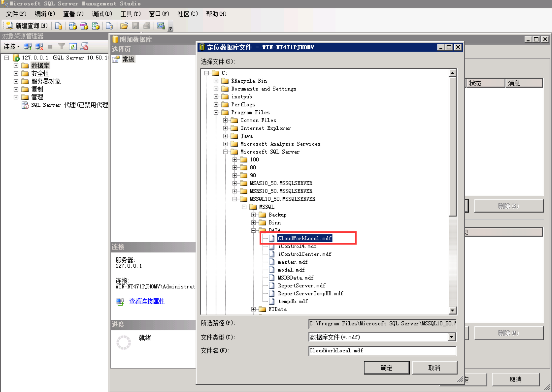Open the 帮助(H) menu
The width and height of the screenshot is (552, 392).
point(216,14)
